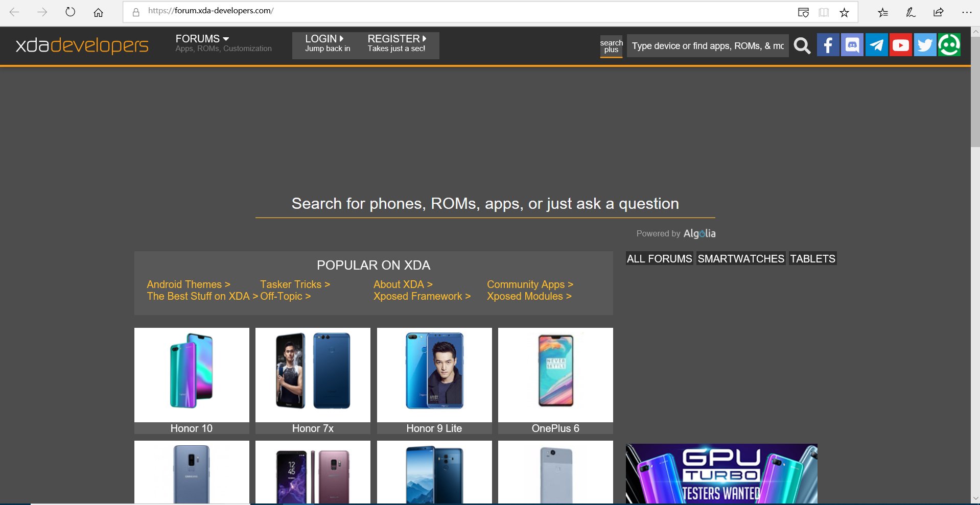This screenshot has height=505, width=980.
Task: Go to the browser home page
Action: [x=98, y=12]
